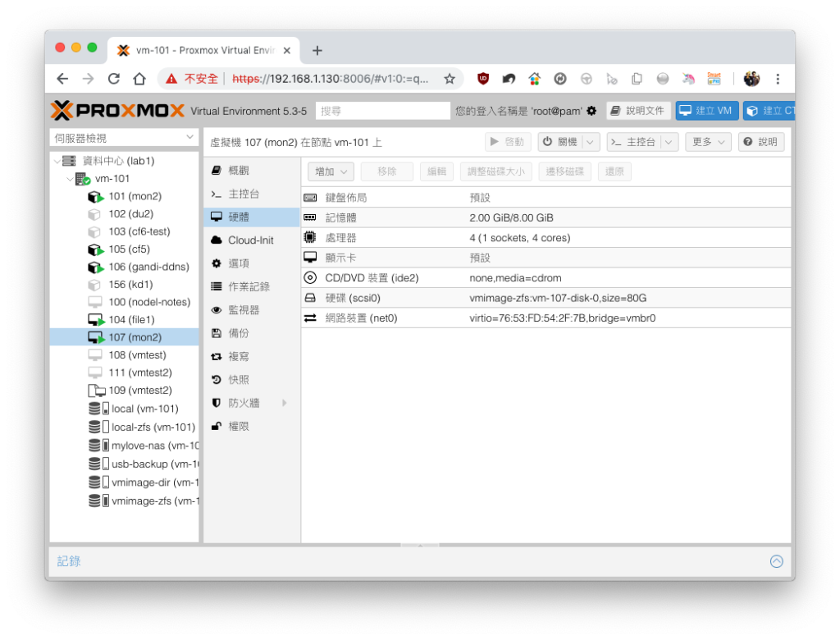Close the vm-101 Proxmox browser tab
The width and height of the screenshot is (840, 640).
[287, 50]
